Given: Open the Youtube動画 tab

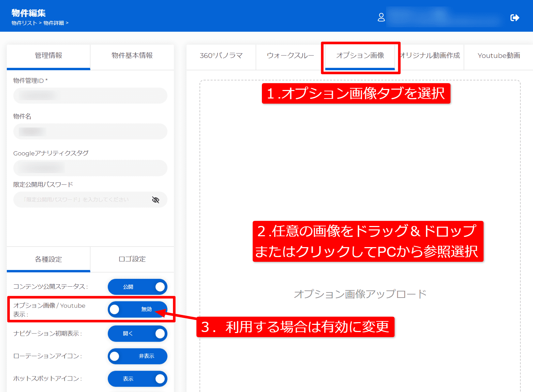Looking at the screenshot, I should coord(499,56).
